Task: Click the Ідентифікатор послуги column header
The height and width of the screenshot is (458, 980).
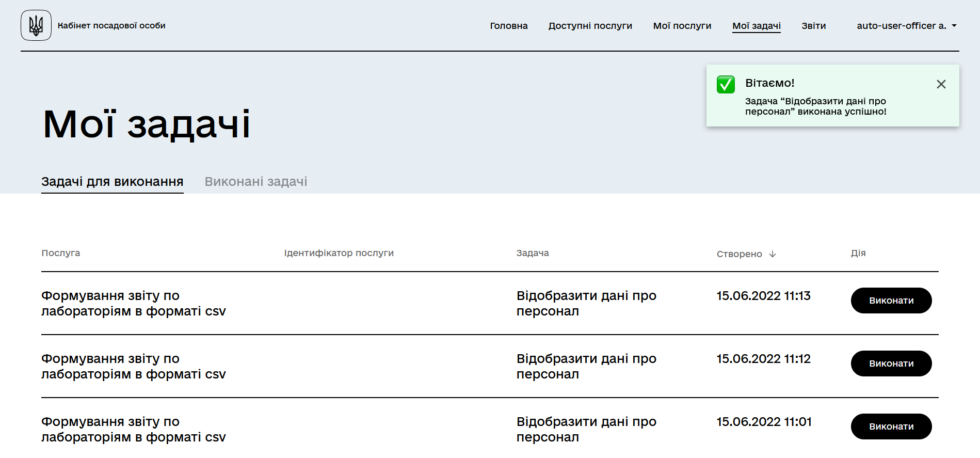Action: coord(339,253)
